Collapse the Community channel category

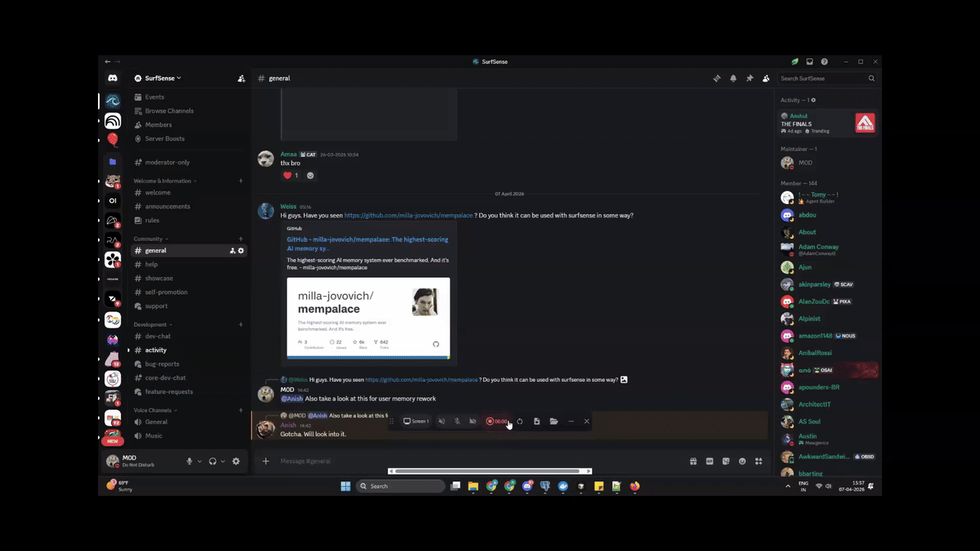[x=150, y=239]
